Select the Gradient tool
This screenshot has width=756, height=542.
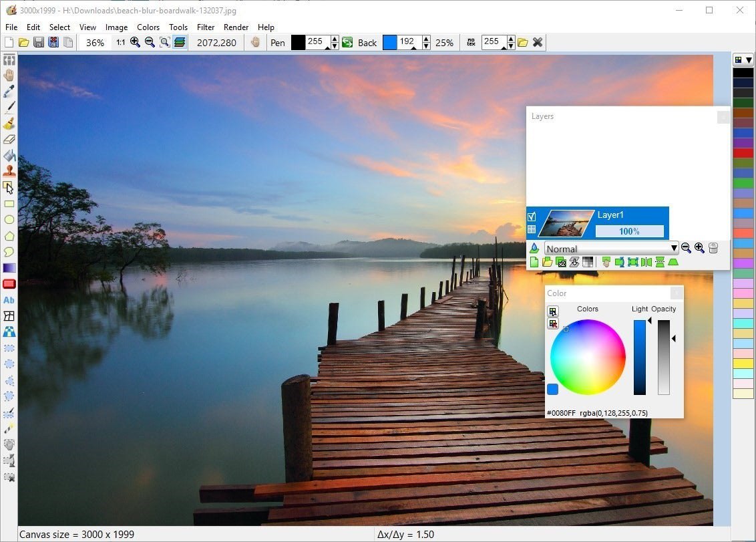coord(9,268)
